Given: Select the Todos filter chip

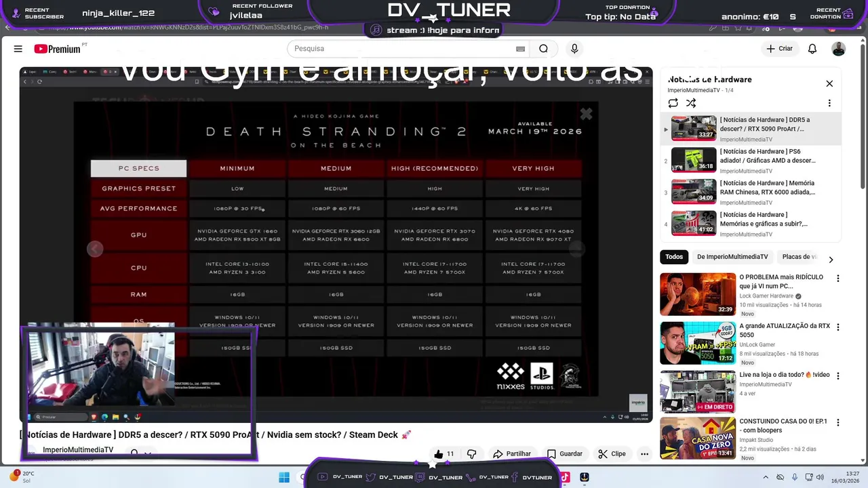Looking at the screenshot, I should click(674, 257).
